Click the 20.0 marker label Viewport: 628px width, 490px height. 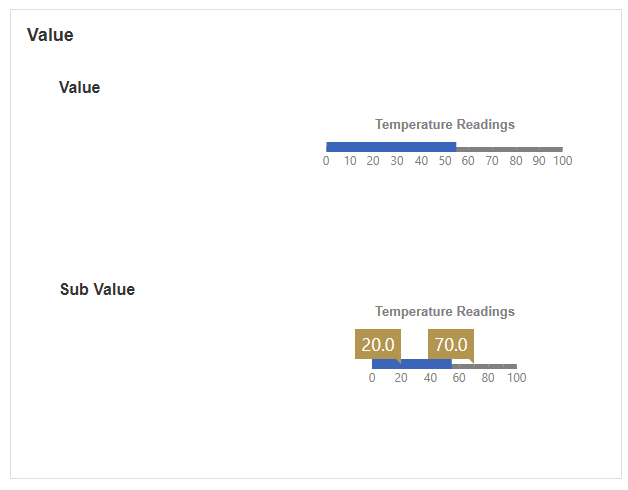[x=378, y=344]
